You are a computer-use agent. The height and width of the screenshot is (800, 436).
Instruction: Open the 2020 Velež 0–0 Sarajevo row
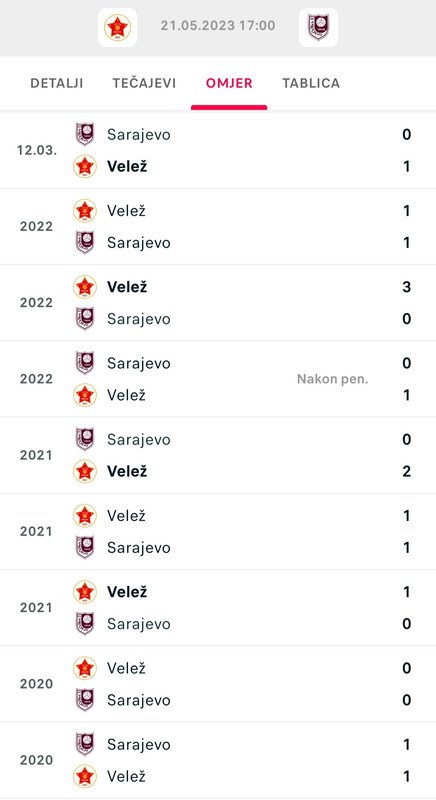click(x=218, y=684)
